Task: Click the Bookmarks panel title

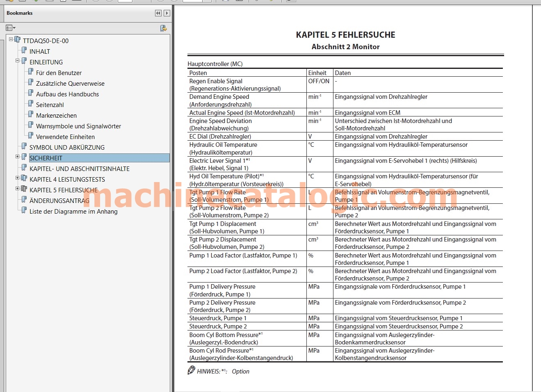Action: point(19,13)
